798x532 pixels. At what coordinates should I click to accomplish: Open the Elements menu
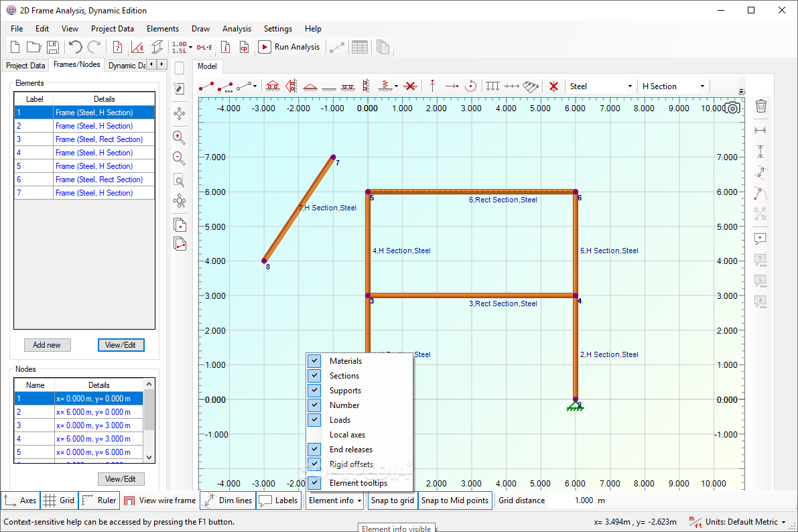(163, 29)
